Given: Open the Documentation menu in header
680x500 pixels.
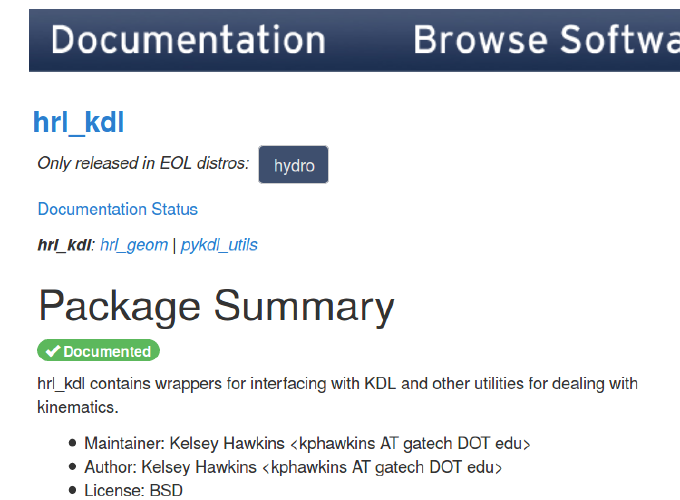Looking at the screenshot, I should pos(188,40).
